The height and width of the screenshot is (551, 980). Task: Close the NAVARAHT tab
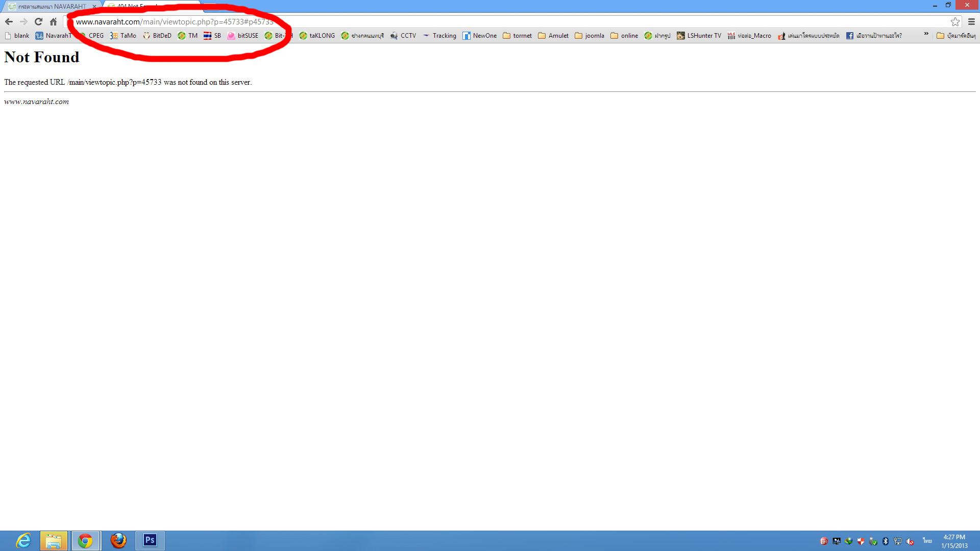(x=94, y=7)
